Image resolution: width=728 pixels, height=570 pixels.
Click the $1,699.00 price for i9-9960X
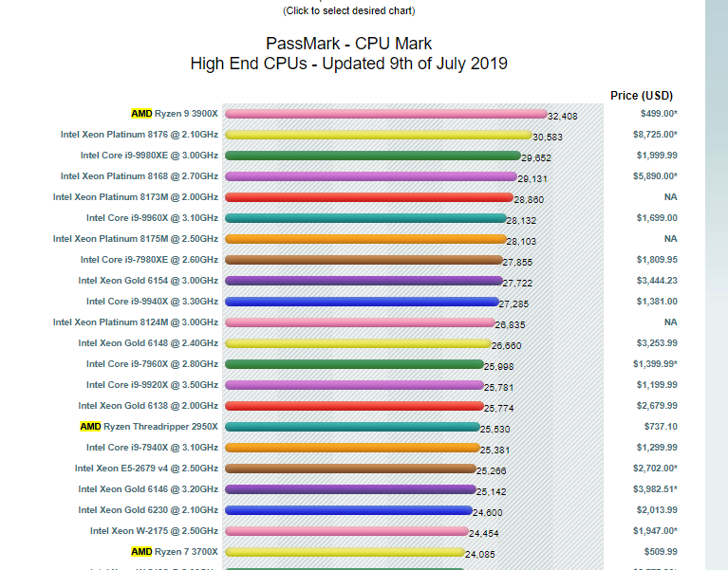[x=657, y=218]
